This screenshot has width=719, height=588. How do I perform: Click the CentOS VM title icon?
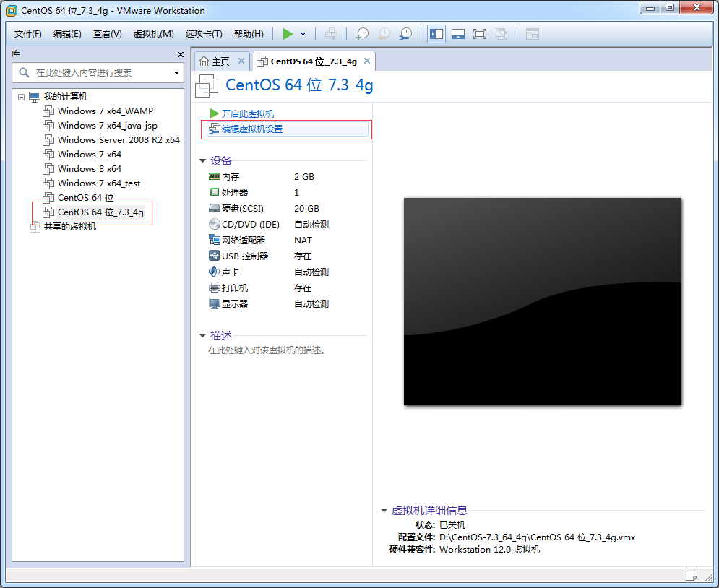[x=207, y=85]
